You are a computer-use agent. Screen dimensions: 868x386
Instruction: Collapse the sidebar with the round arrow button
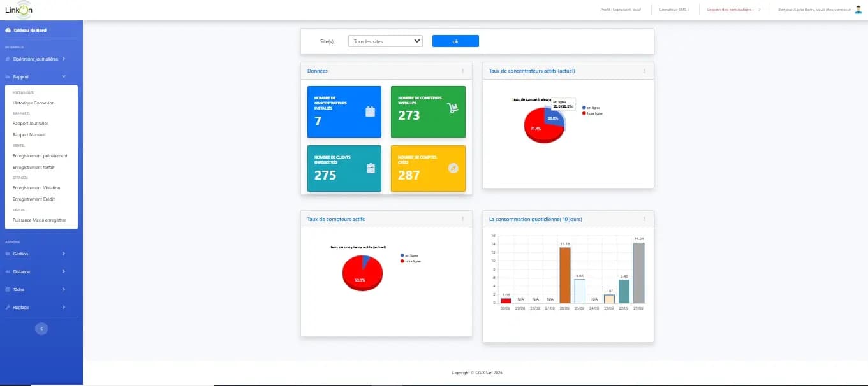tap(41, 329)
